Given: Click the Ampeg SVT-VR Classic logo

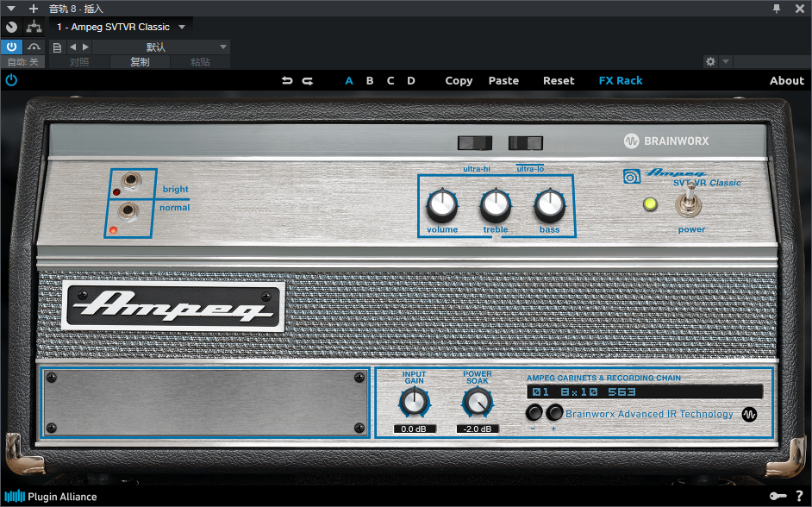Looking at the screenshot, I should pos(682,178).
